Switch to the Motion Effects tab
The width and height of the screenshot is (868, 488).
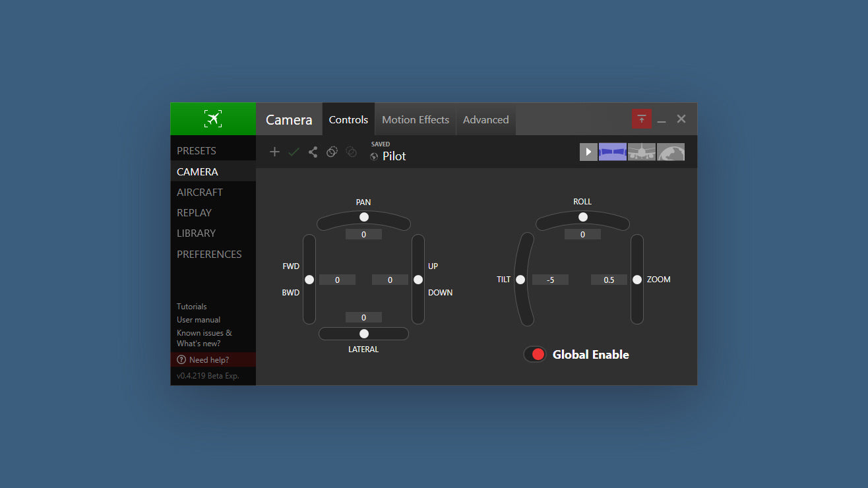(415, 119)
